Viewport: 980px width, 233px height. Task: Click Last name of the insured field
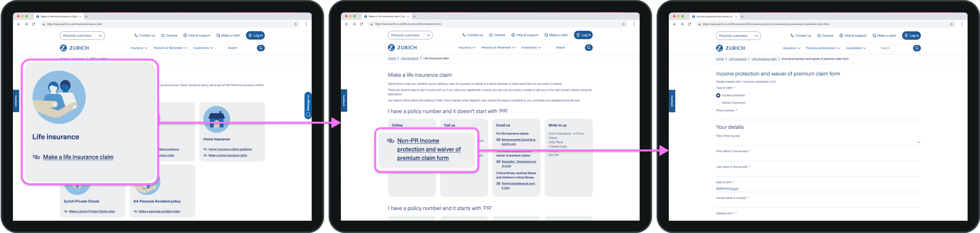[818, 173]
